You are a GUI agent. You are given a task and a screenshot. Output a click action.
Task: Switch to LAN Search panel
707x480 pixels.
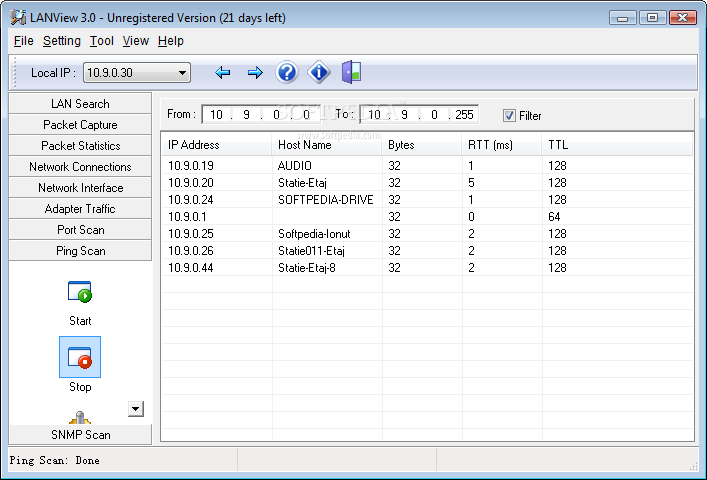point(80,104)
